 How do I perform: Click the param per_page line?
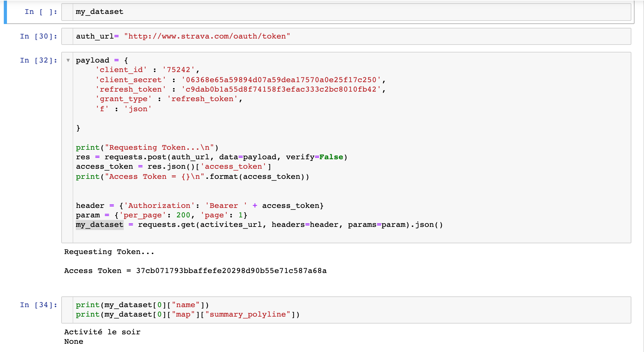tap(161, 215)
